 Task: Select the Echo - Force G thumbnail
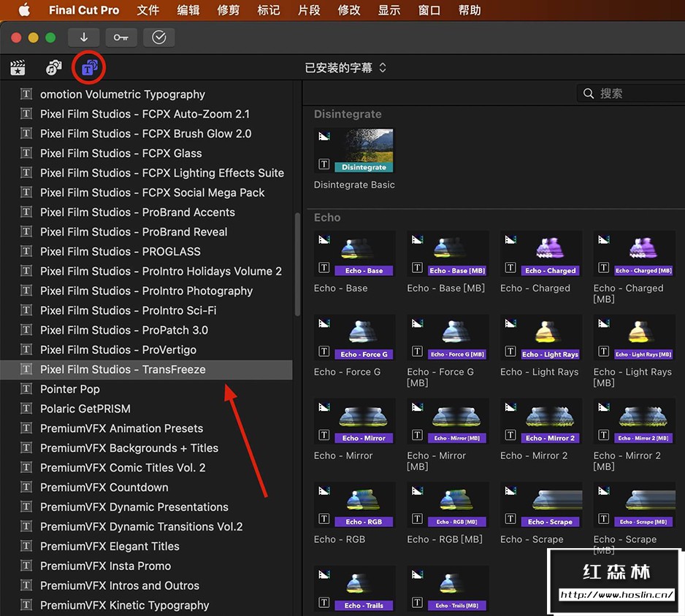coord(354,337)
